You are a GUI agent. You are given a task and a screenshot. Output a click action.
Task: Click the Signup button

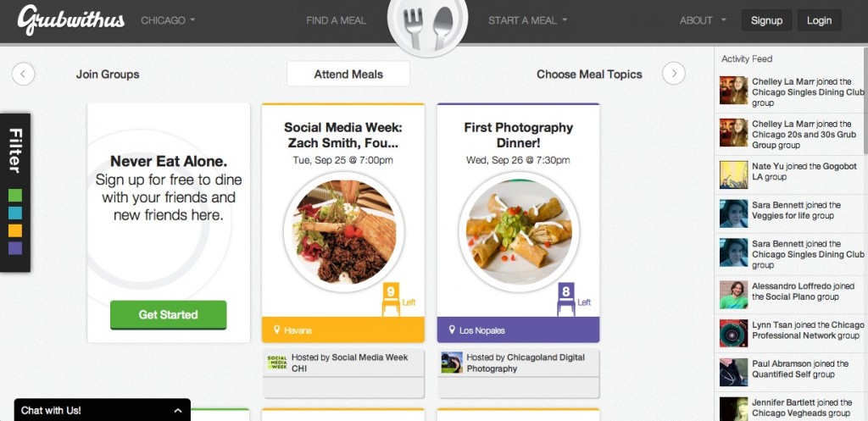766,20
